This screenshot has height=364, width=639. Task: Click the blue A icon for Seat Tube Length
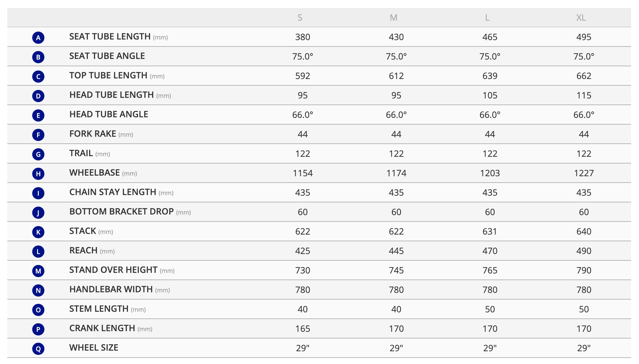click(38, 38)
